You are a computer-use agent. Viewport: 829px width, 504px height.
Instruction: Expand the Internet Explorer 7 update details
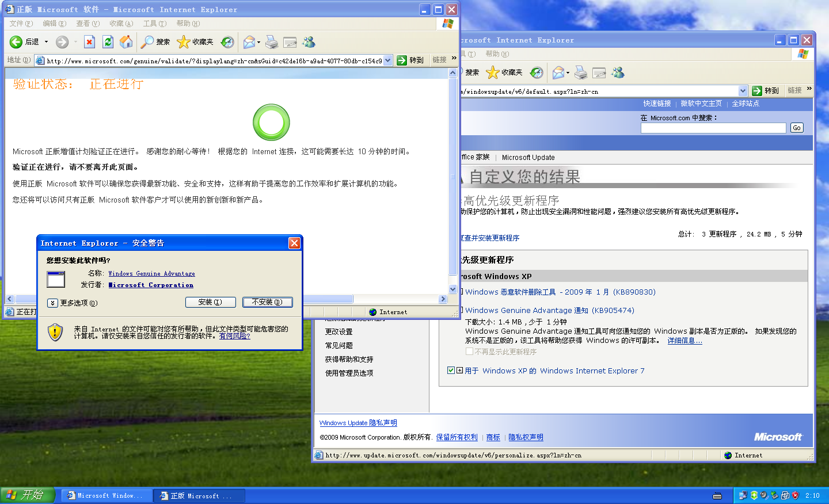tap(460, 371)
